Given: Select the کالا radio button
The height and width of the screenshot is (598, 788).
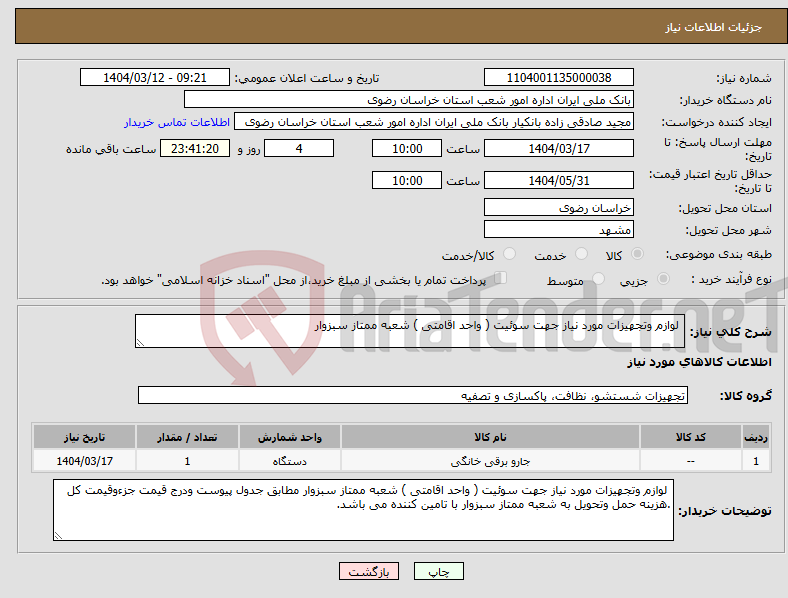Looking at the screenshot, I should pyautogui.click(x=637, y=254).
